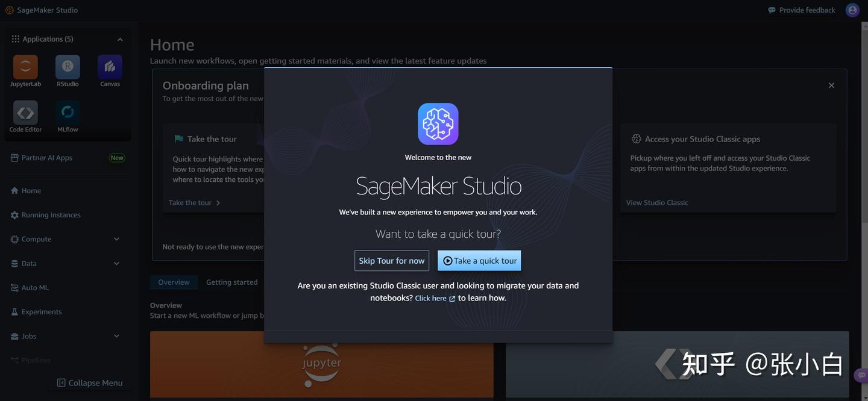
Task: Open the Canvas application icon
Action: (x=110, y=67)
